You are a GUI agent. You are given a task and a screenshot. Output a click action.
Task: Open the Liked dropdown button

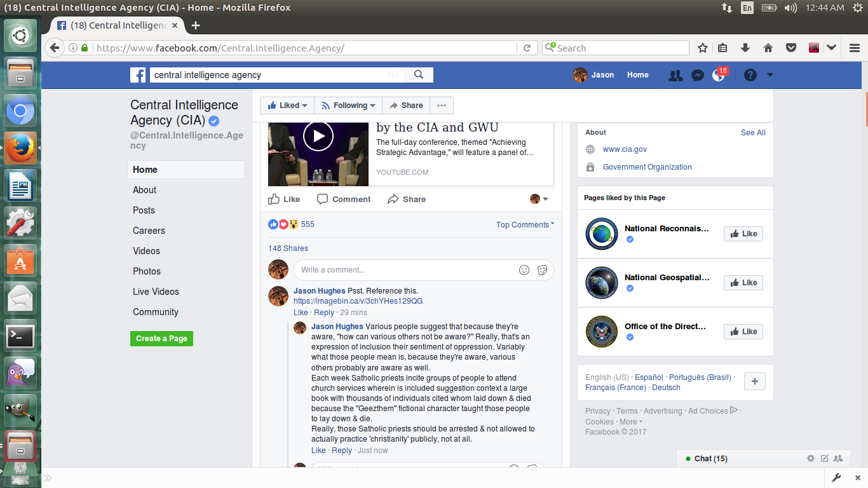pyautogui.click(x=287, y=105)
